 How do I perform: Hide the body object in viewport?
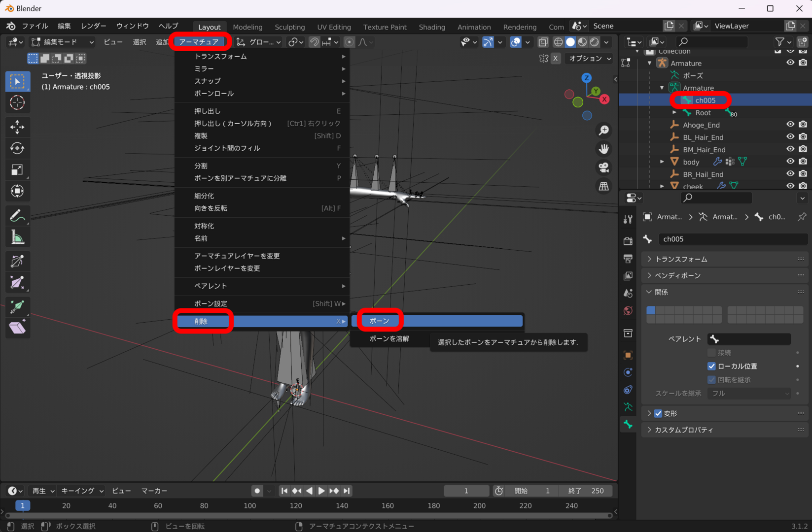[x=790, y=162]
